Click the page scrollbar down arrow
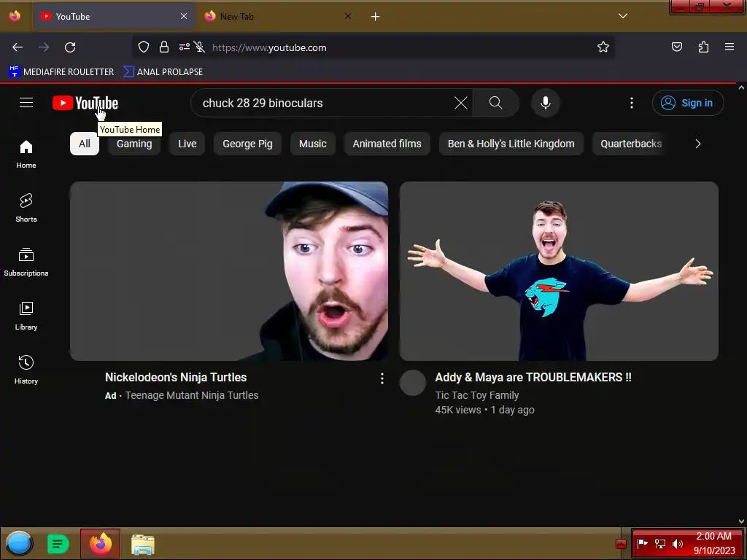This screenshot has height=560, width=747. 741,521
